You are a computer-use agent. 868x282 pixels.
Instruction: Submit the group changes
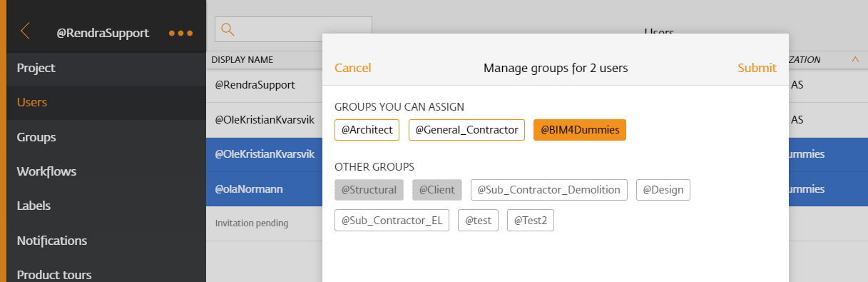point(757,68)
